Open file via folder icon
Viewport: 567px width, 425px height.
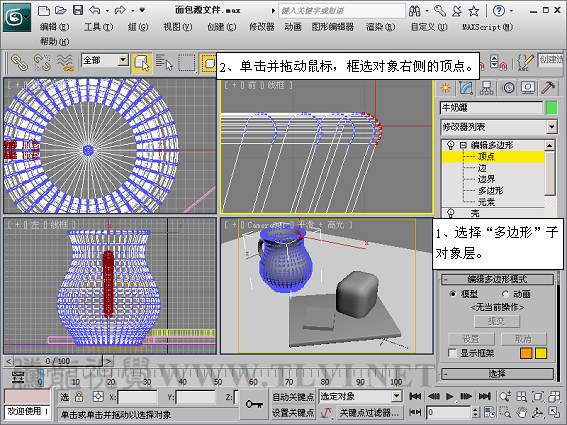[x=61, y=10]
